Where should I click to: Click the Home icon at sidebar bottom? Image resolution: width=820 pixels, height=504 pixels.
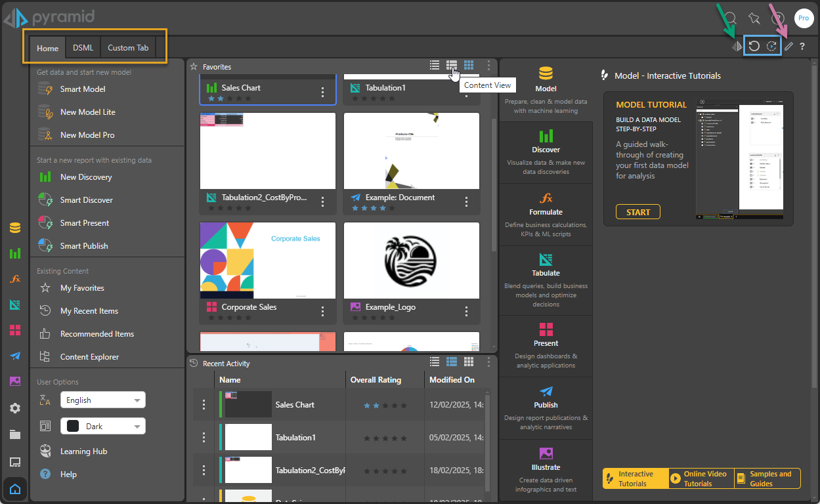pyautogui.click(x=15, y=489)
